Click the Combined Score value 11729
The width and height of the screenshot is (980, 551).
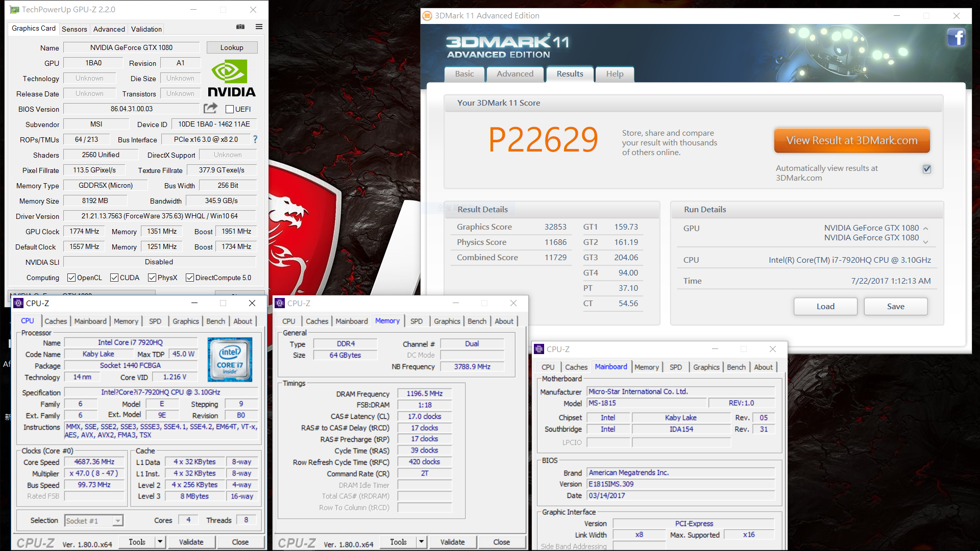[x=555, y=258]
